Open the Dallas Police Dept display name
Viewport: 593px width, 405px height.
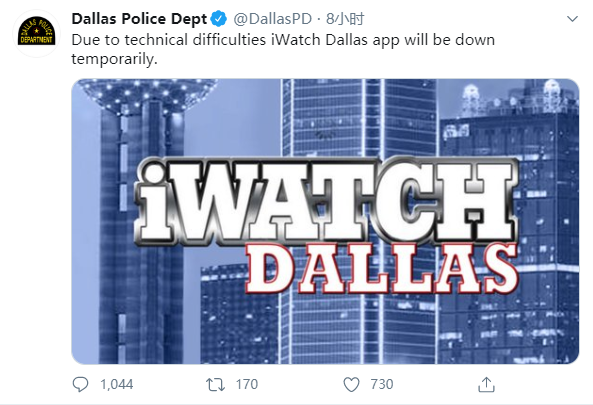point(139,19)
